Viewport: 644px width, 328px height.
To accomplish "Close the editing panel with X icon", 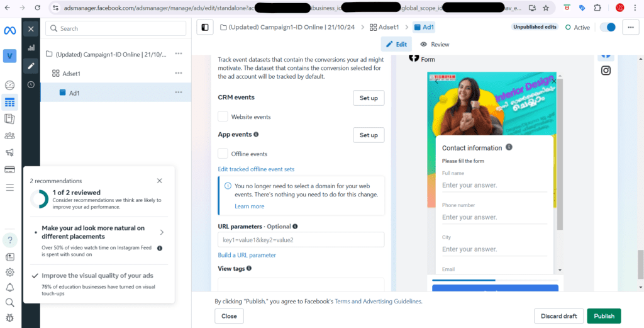I will (31, 29).
